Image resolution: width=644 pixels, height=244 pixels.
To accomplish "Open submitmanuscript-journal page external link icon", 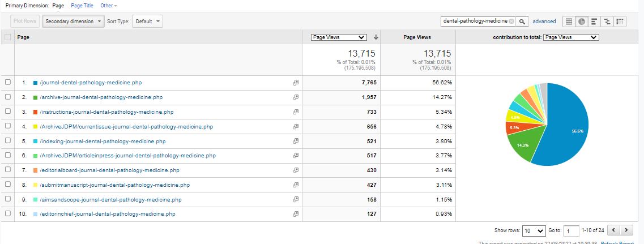I will [x=296, y=185].
